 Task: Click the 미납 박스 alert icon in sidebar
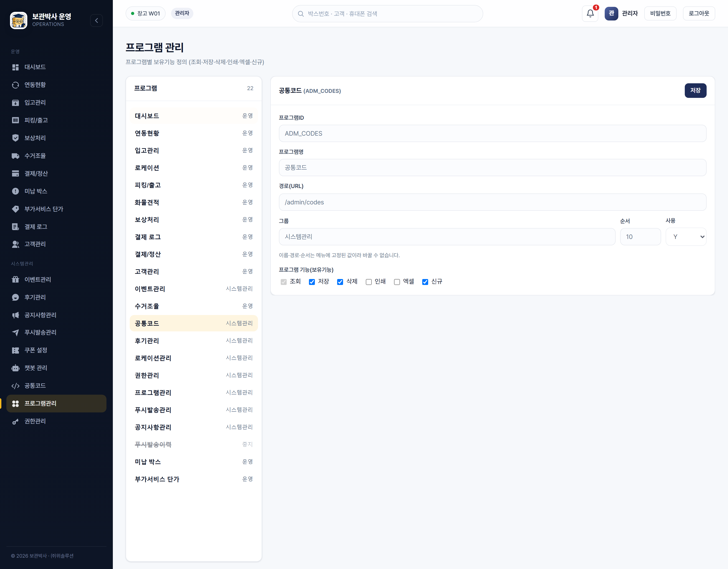pos(15,191)
